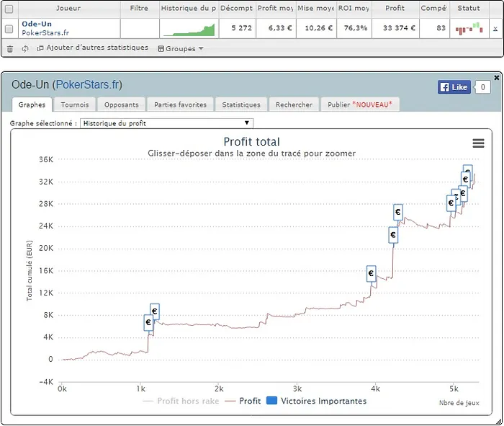The height and width of the screenshot is (426, 504).
Task: Click the profit history sparkline thumbnail
Action: [188, 30]
